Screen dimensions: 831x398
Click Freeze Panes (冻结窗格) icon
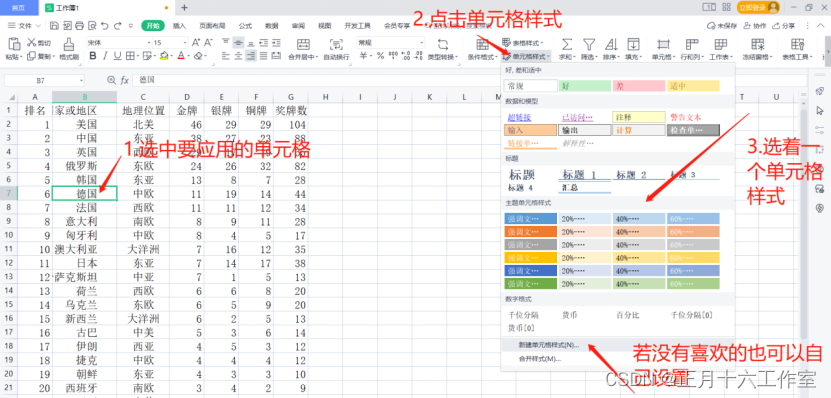[x=757, y=44]
